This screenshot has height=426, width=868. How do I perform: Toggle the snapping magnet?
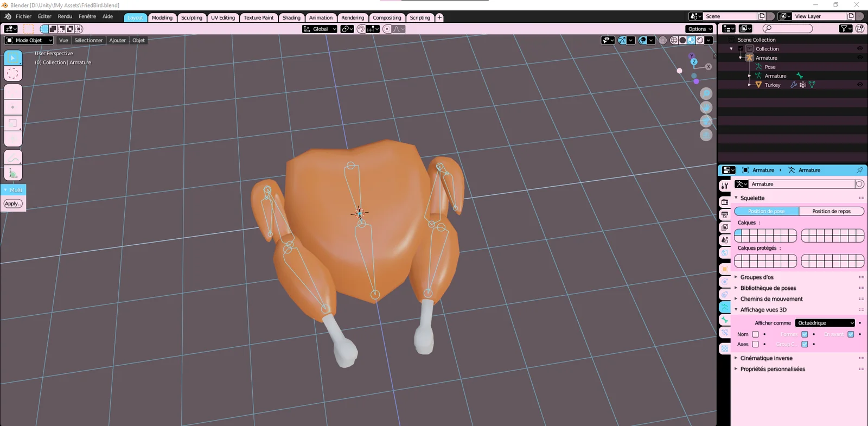tap(361, 29)
